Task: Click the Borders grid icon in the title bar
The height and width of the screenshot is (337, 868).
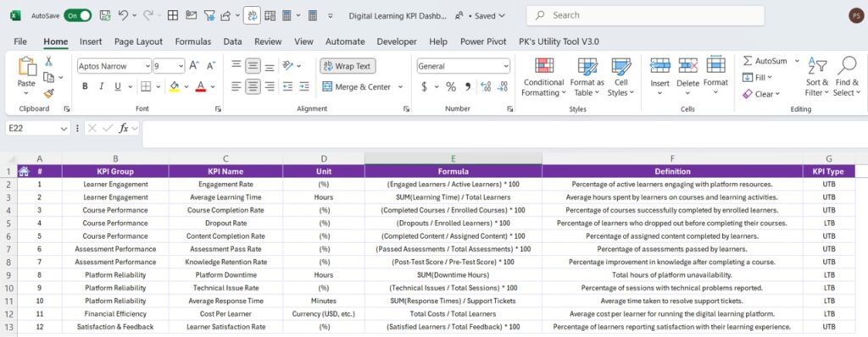Action: (173, 15)
